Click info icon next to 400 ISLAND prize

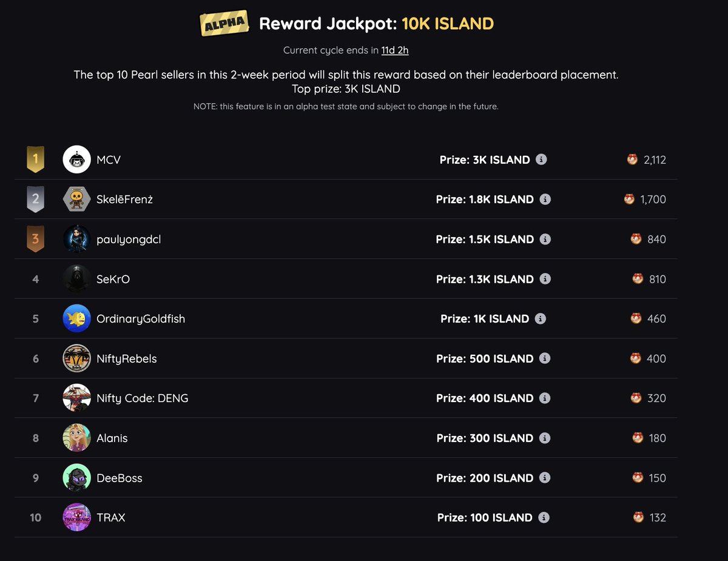pyautogui.click(x=545, y=398)
